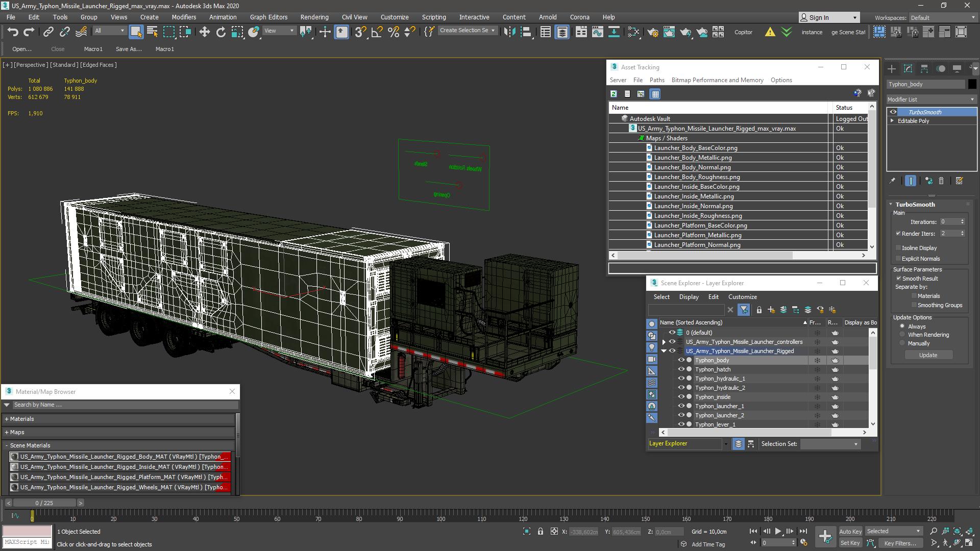The width and height of the screenshot is (980, 551).
Task: Open the Create panel plus tab
Action: coord(891,68)
